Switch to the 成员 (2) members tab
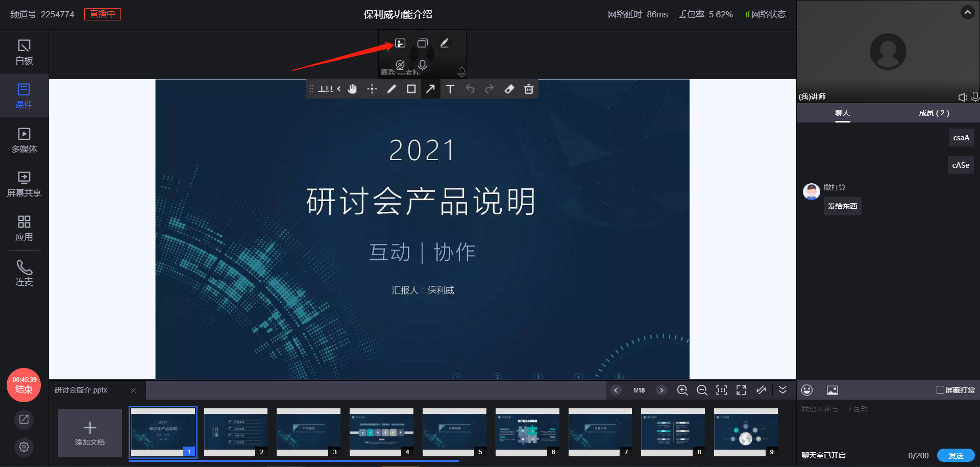The width and height of the screenshot is (980, 467). click(934, 113)
